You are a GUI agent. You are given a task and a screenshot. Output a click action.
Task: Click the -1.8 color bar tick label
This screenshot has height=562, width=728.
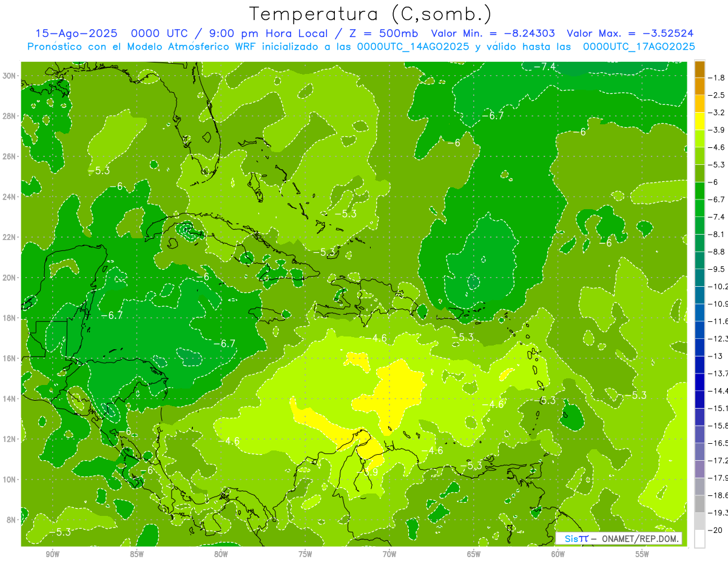(x=717, y=78)
